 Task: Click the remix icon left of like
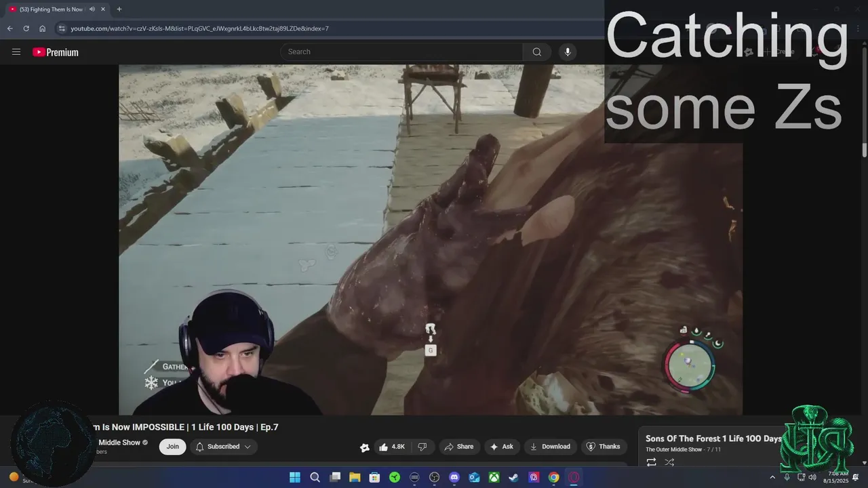tap(365, 447)
